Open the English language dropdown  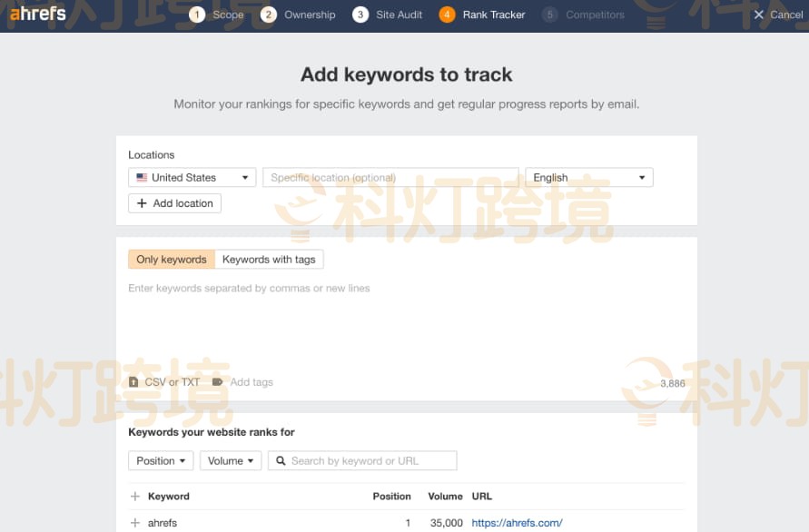point(588,178)
